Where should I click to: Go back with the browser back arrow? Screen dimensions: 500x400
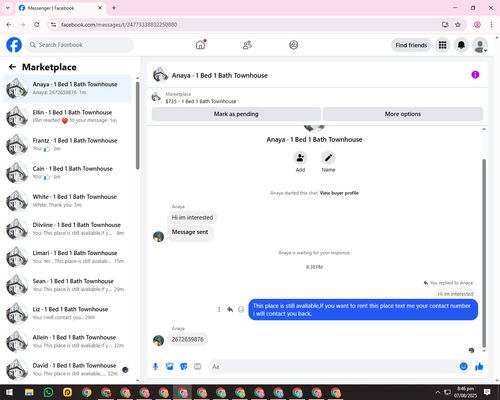point(9,24)
